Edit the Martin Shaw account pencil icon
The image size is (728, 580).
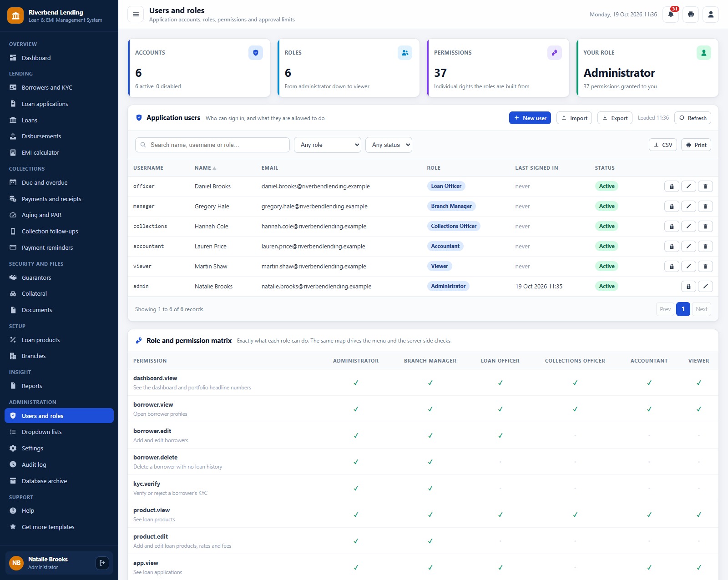[x=688, y=266]
